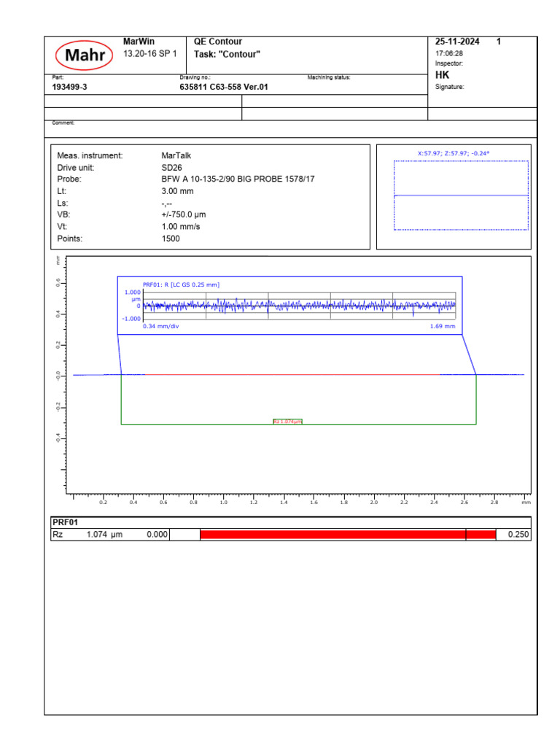
Task: Click the lower tolerance value 0.000
Action: (157, 535)
